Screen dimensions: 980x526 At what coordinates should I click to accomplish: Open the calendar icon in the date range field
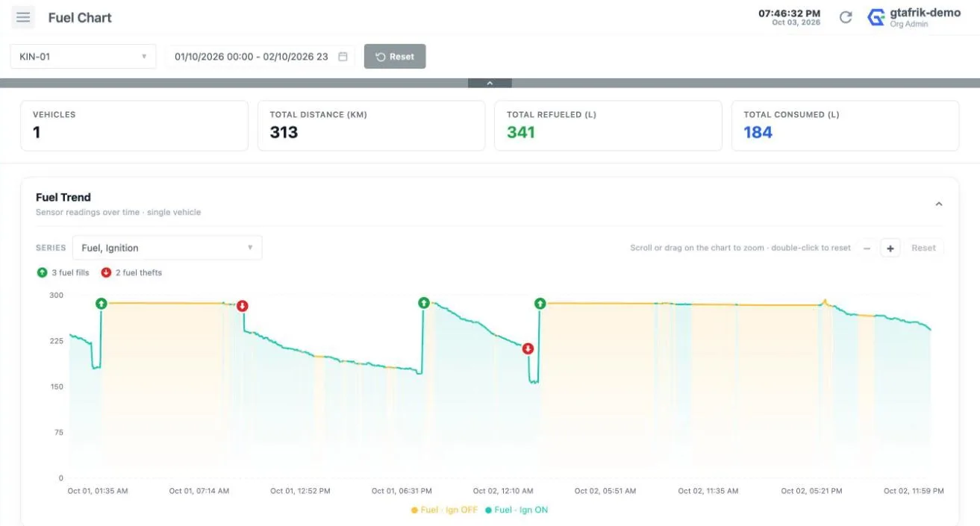click(343, 57)
